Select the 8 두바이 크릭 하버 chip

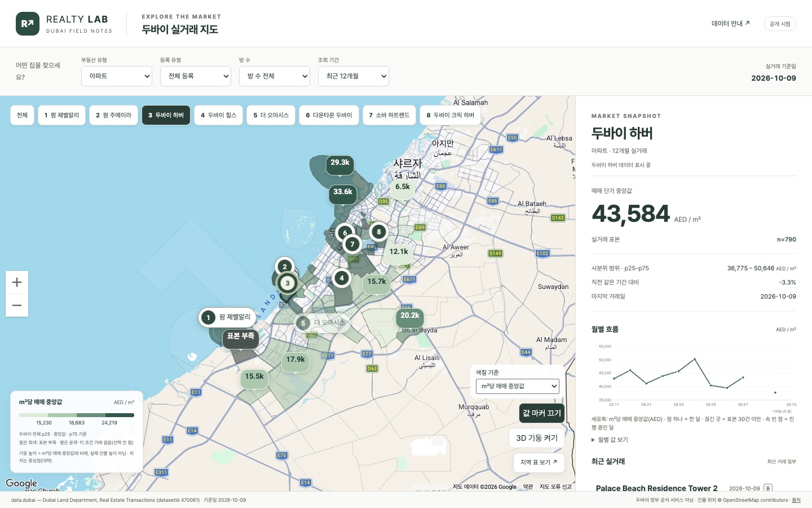click(x=450, y=115)
